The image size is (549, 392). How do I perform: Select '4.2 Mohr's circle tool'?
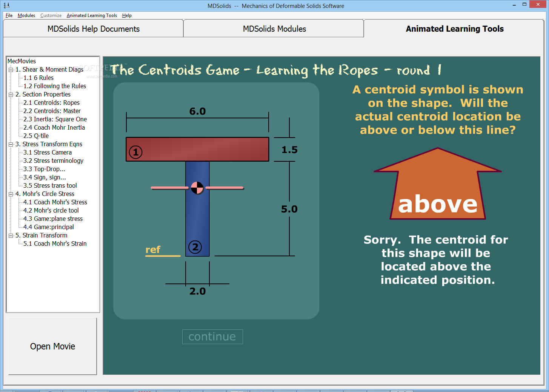(x=51, y=210)
